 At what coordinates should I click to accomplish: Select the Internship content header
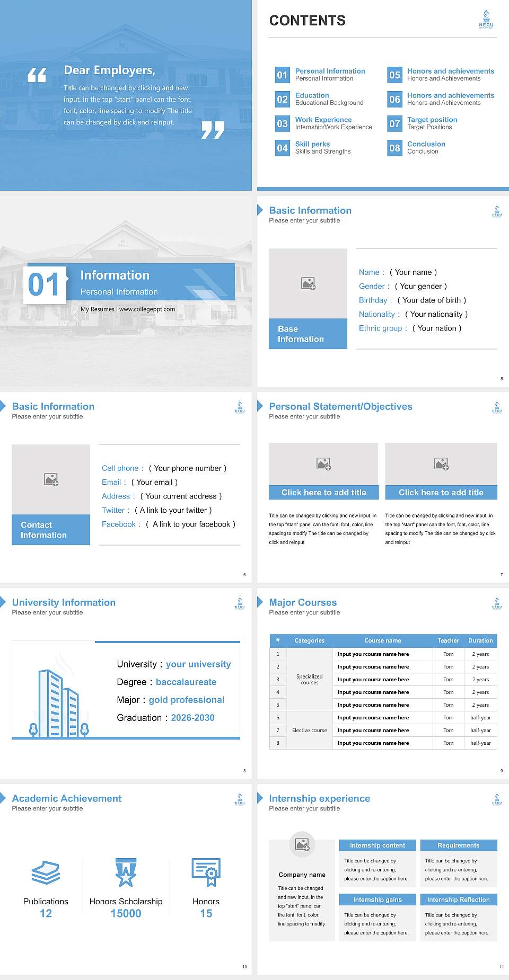coord(378,845)
